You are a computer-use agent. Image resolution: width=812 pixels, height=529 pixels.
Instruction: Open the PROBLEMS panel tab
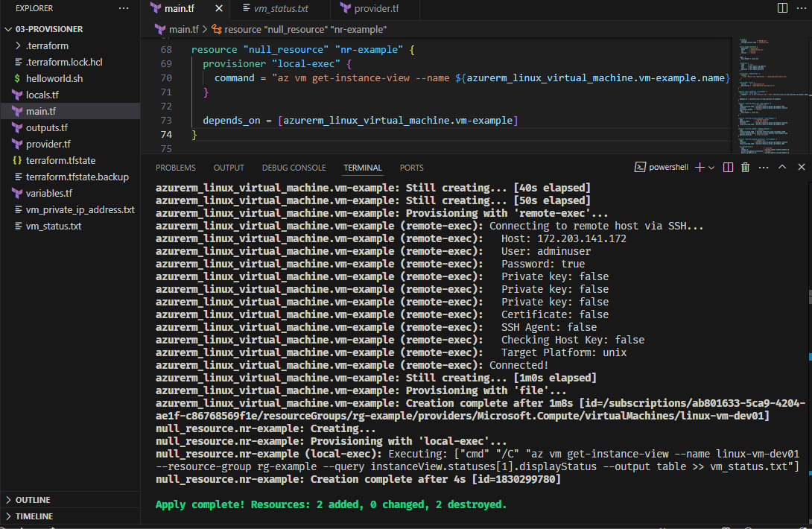click(176, 168)
